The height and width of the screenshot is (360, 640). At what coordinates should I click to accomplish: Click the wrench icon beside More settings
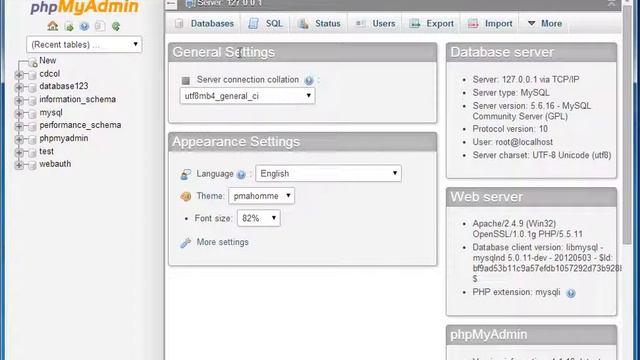185,243
